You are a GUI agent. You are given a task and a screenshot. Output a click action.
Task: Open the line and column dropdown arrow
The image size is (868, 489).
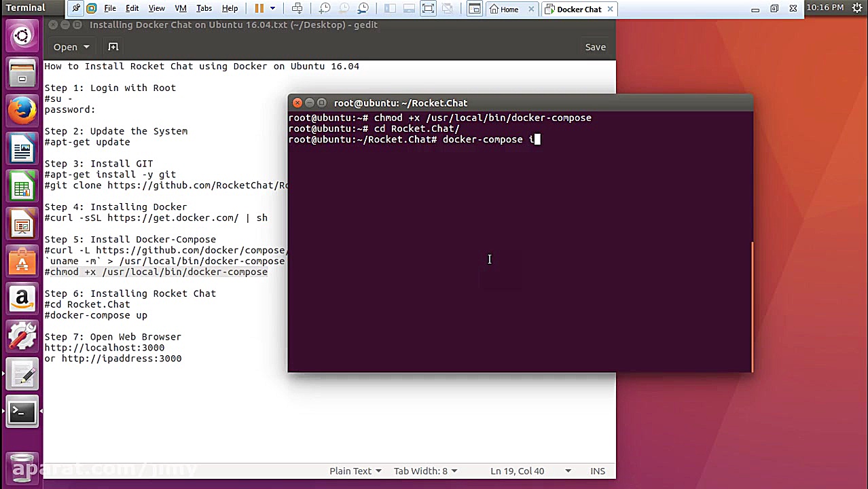(x=568, y=471)
